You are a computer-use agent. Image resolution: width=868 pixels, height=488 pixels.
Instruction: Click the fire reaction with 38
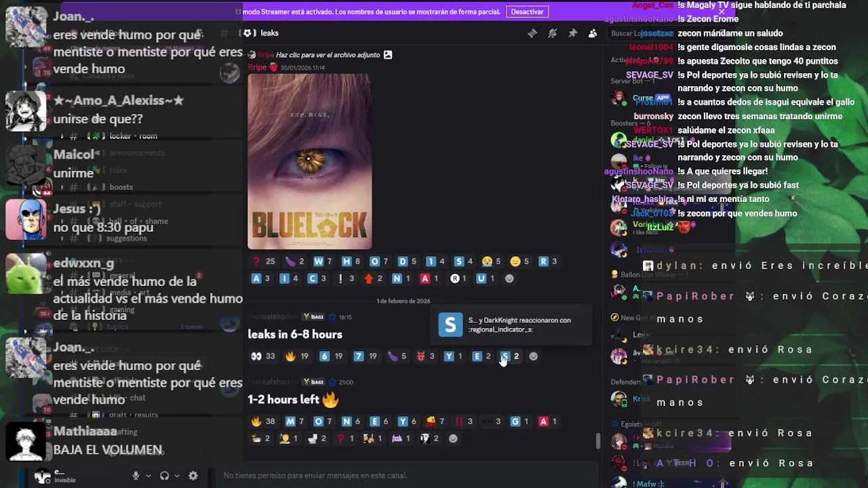(263, 422)
